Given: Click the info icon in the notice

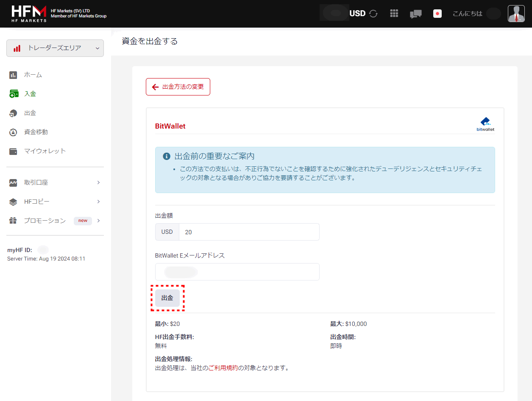Looking at the screenshot, I should point(167,156).
